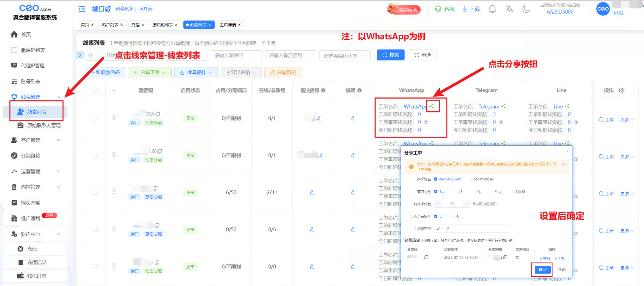The height and width of the screenshot is (286, 644).
Task: Copy the share password in share history
Action: point(505,257)
